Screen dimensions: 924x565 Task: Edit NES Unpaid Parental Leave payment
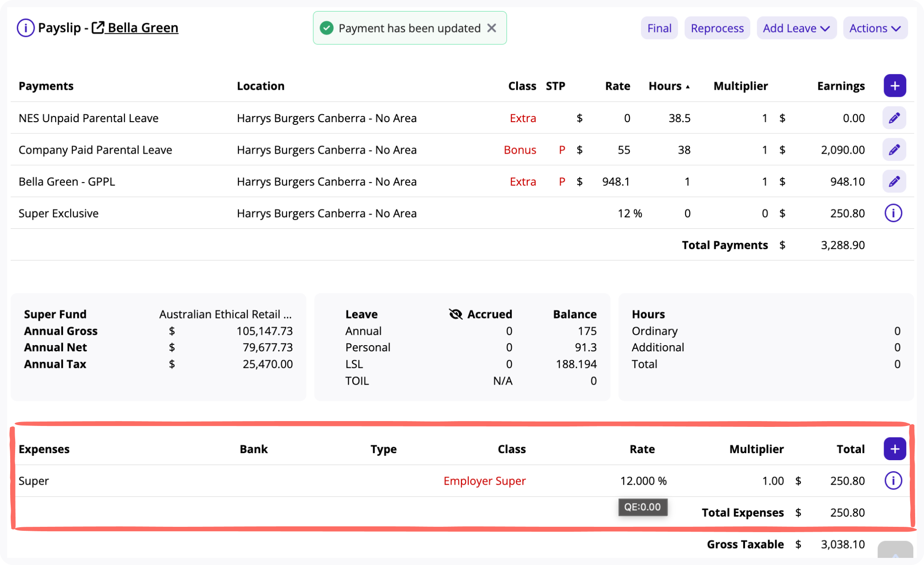[894, 118]
